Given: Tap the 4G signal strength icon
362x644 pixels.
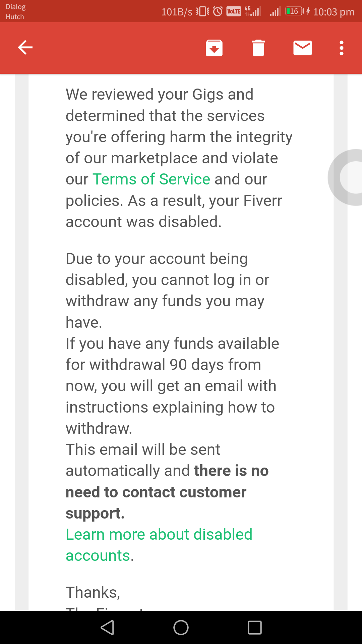Looking at the screenshot, I should (x=253, y=11).
